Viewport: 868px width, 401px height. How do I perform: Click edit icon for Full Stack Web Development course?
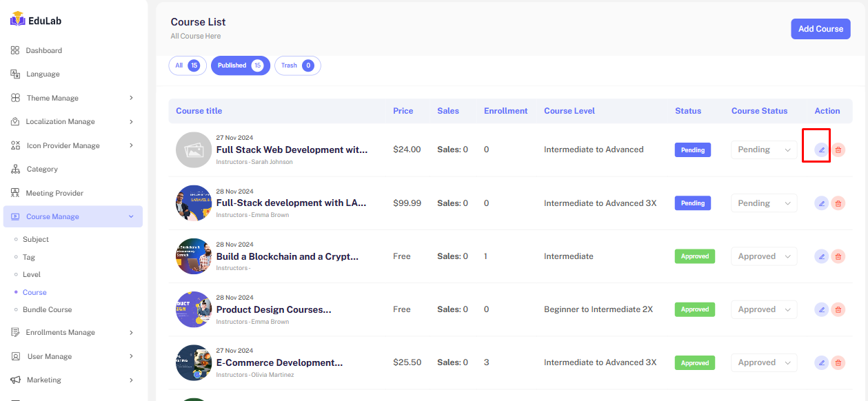pos(821,150)
